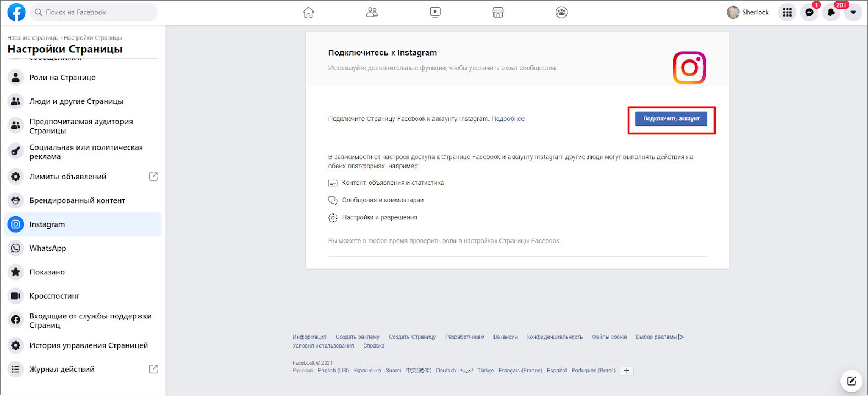Image resolution: width=868 pixels, height=396 pixels.
Task: Click the Кросспостинг video camera icon
Action: tap(16, 296)
